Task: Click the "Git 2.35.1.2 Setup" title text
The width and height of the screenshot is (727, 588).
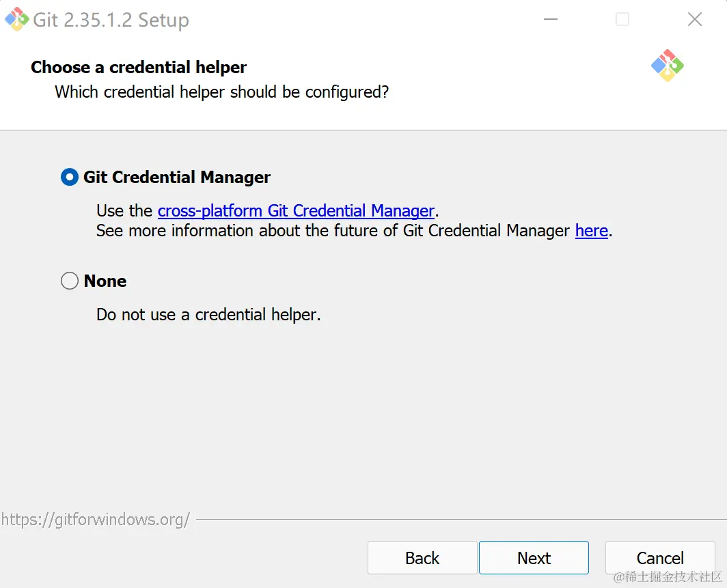Action: pos(111,20)
